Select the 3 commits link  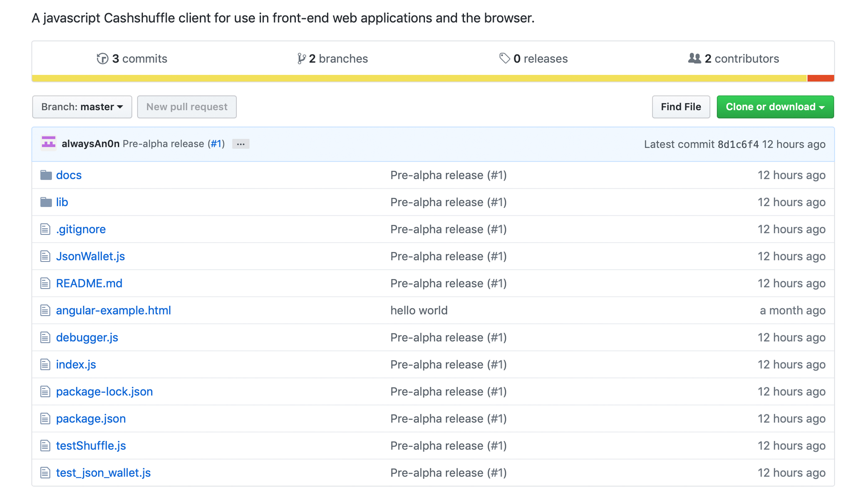(x=131, y=58)
